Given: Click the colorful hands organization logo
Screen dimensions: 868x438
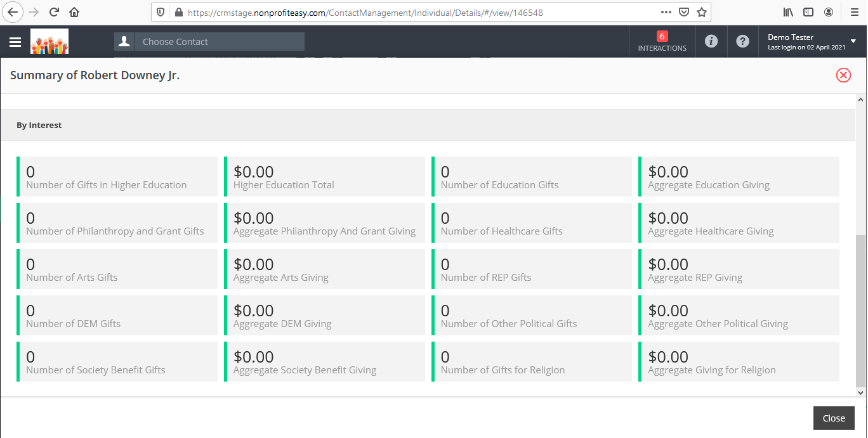Looking at the screenshot, I should pyautogui.click(x=49, y=41).
